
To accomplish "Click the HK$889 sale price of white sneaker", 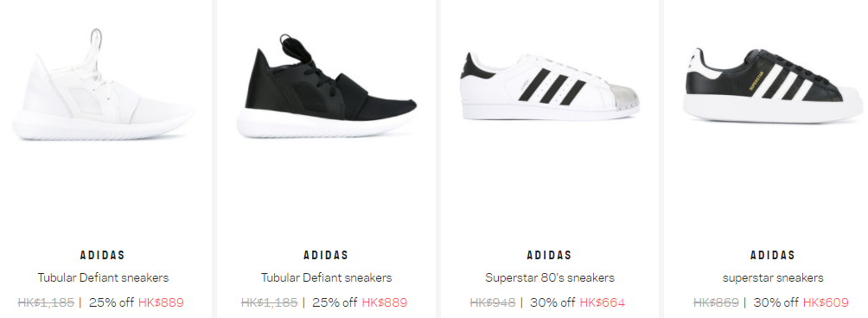I will 161,302.
